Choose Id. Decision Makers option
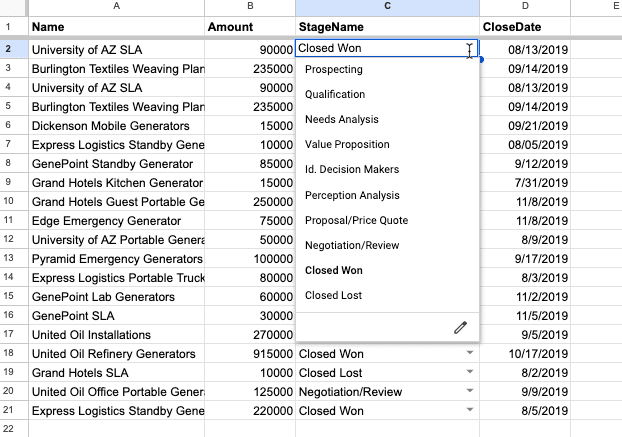Image resolution: width=622 pixels, height=437 pixels. pos(352,169)
